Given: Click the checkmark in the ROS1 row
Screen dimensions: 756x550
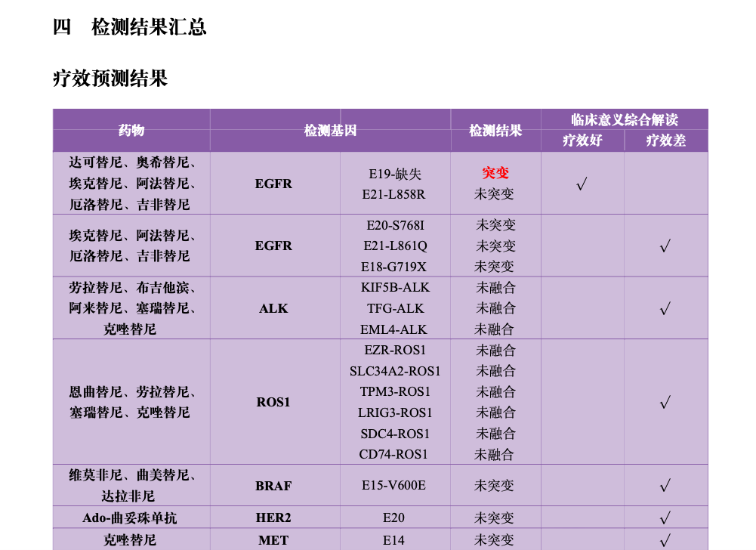Looking at the screenshot, I should [665, 402].
